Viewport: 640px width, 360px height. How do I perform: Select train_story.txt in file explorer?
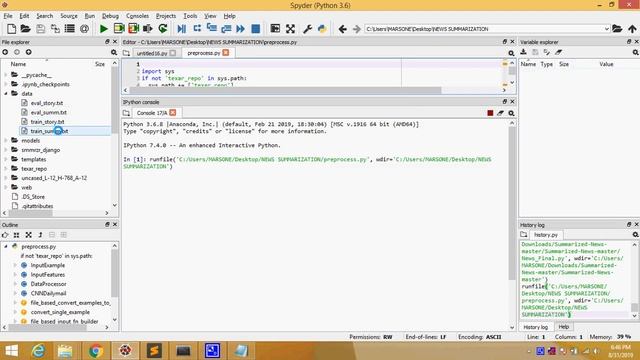pyautogui.click(x=47, y=122)
